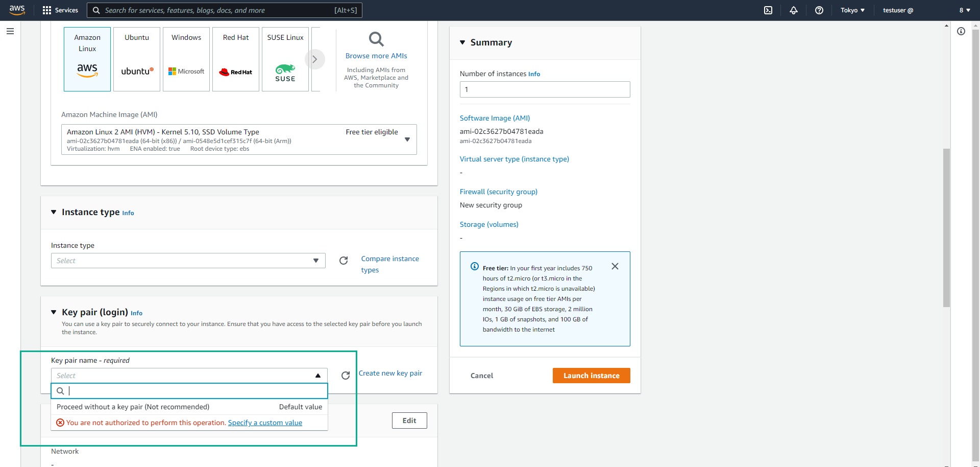Choose Proceed without a key pair option
Screen dimensions: 980x467
[x=189, y=407]
